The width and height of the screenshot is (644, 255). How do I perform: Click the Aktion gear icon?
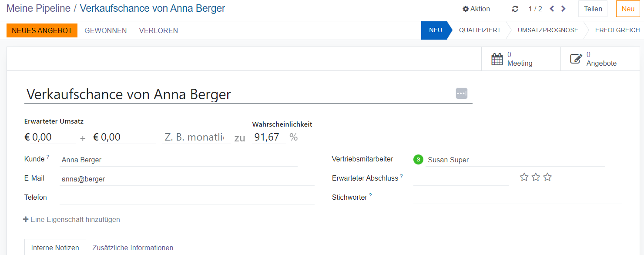(466, 9)
